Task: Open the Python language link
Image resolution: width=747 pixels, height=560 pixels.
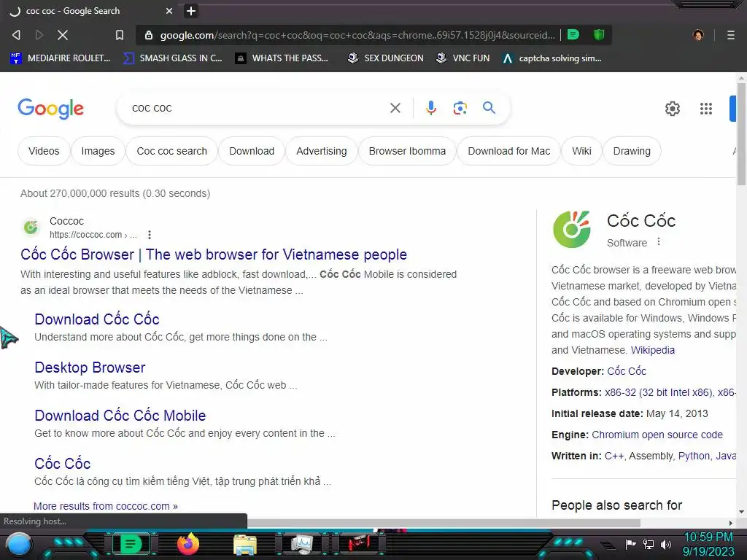Action: coord(694,456)
